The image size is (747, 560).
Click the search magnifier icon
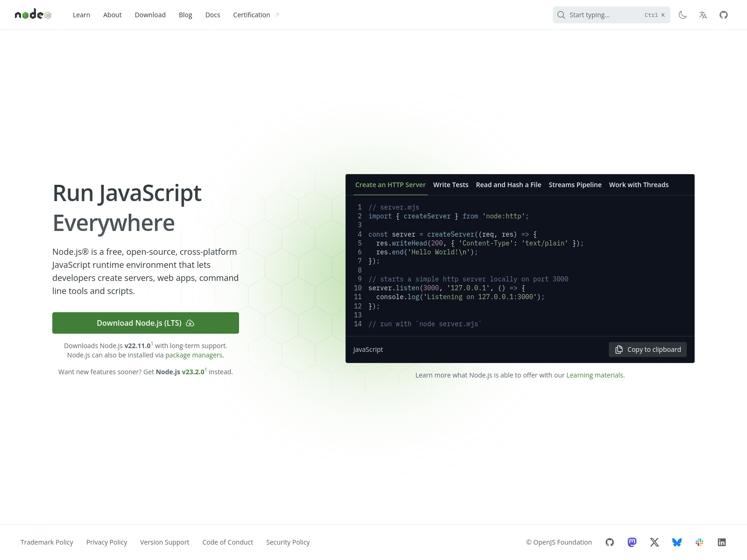click(x=561, y=15)
